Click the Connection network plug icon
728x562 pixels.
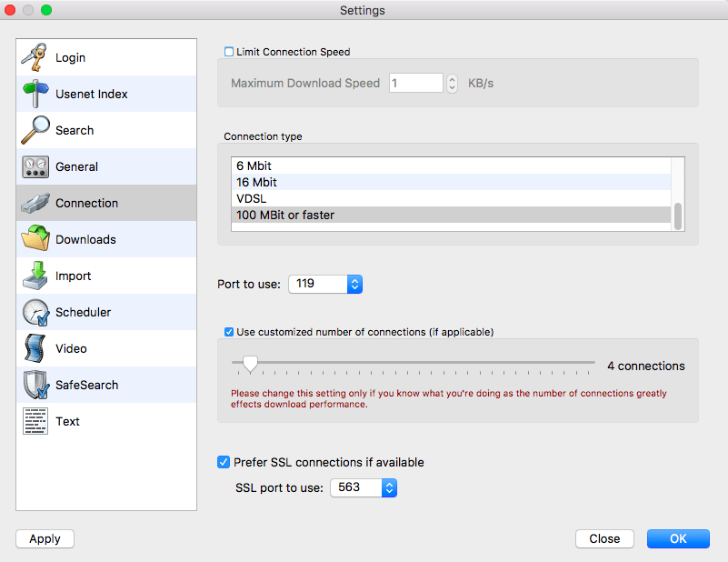pyautogui.click(x=35, y=204)
